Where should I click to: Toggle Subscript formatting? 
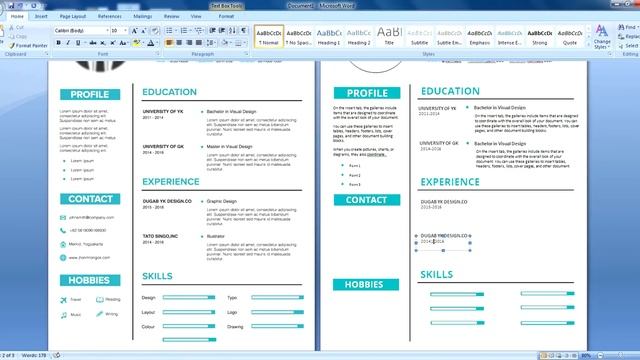pyautogui.click(x=103, y=43)
